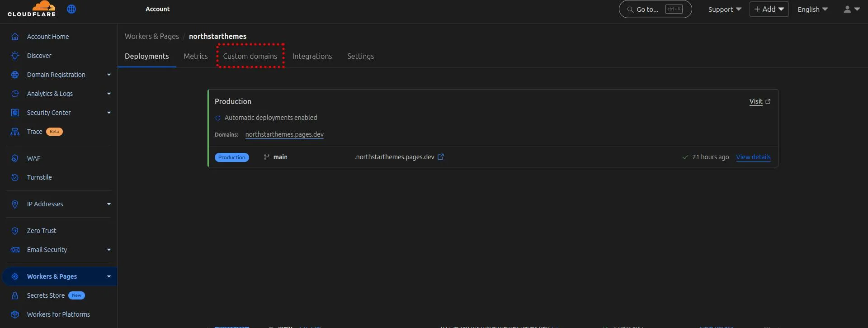Click the Trace network icon
This screenshot has height=328, width=868.
click(15, 132)
